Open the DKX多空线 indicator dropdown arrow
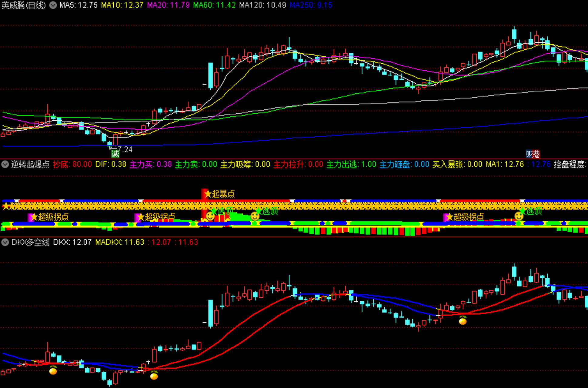Screen dimensions: 588x388 pyautogui.click(x=5, y=242)
